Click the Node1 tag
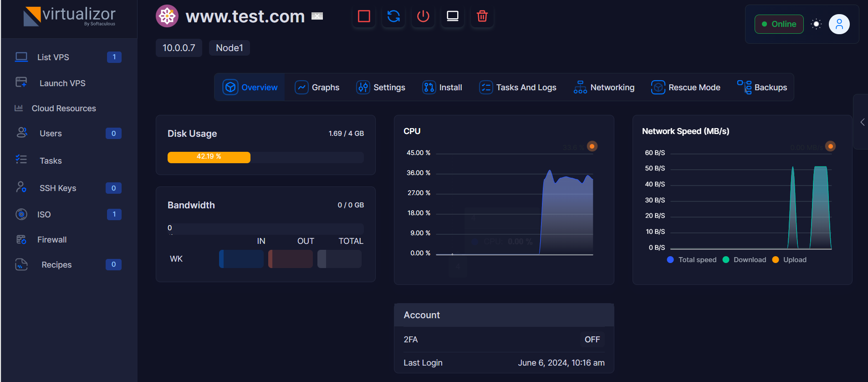868x382 pixels. click(230, 48)
